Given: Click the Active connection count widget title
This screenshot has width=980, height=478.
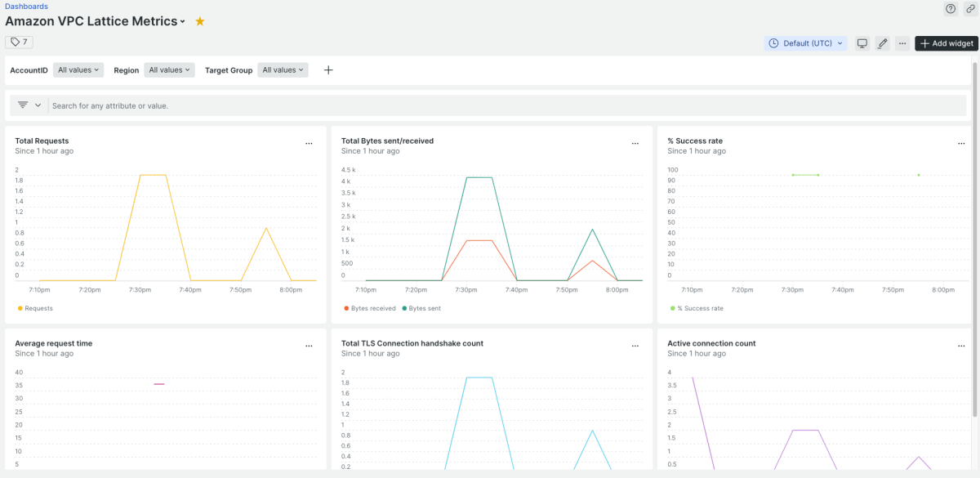Looking at the screenshot, I should point(711,343).
